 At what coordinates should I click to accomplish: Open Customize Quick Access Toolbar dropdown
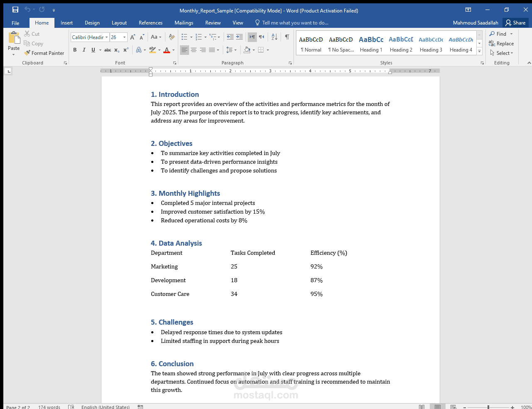click(x=54, y=10)
